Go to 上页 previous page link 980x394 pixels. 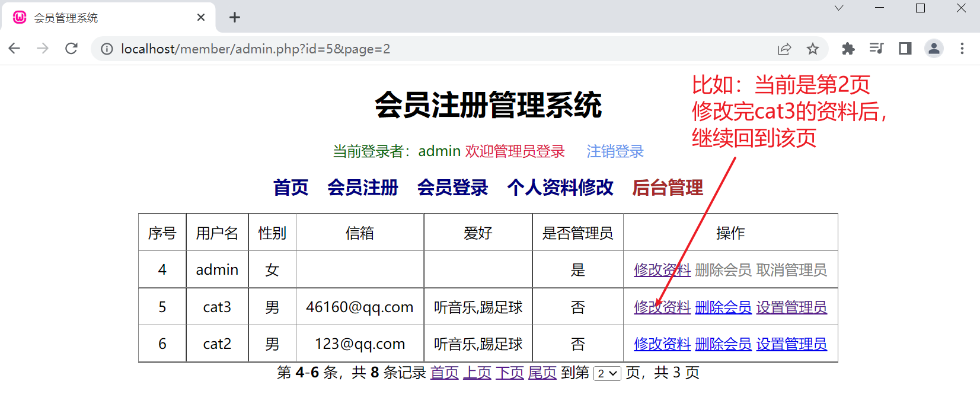[x=477, y=373]
